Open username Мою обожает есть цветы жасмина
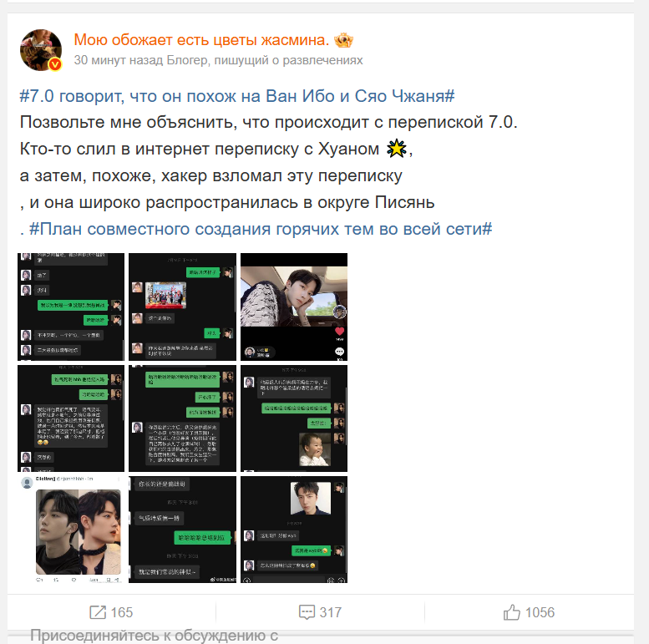The height and width of the screenshot is (644, 649). click(x=201, y=40)
